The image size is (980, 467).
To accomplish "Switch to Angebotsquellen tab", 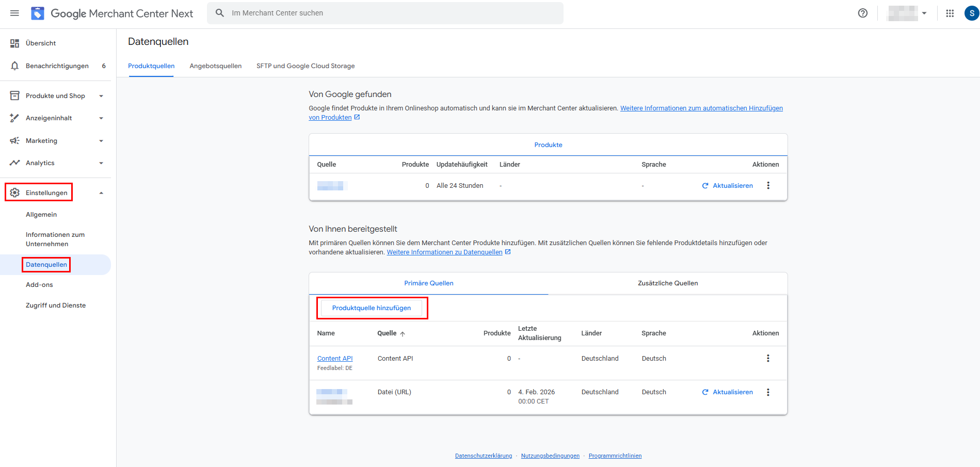I will click(216, 66).
